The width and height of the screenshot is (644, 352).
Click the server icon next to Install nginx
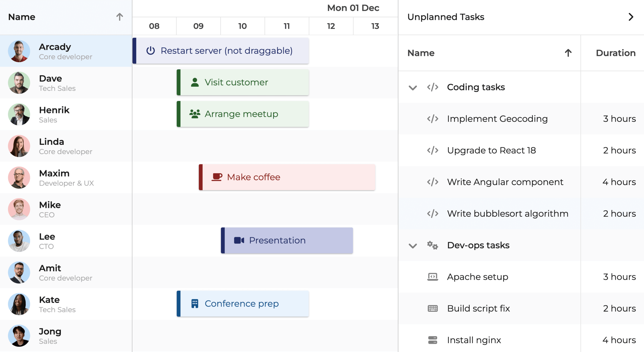[x=432, y=340]
